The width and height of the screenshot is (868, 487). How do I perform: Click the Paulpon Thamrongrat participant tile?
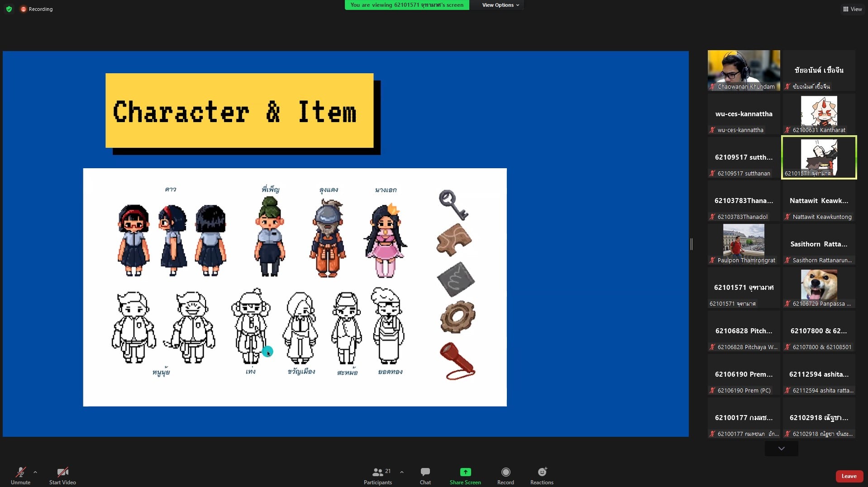744,244
